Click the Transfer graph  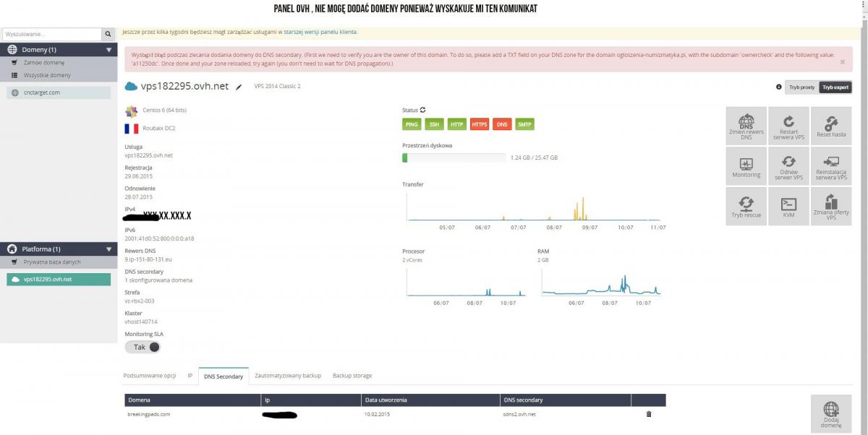pyautogui.click(x=535, y=206)
